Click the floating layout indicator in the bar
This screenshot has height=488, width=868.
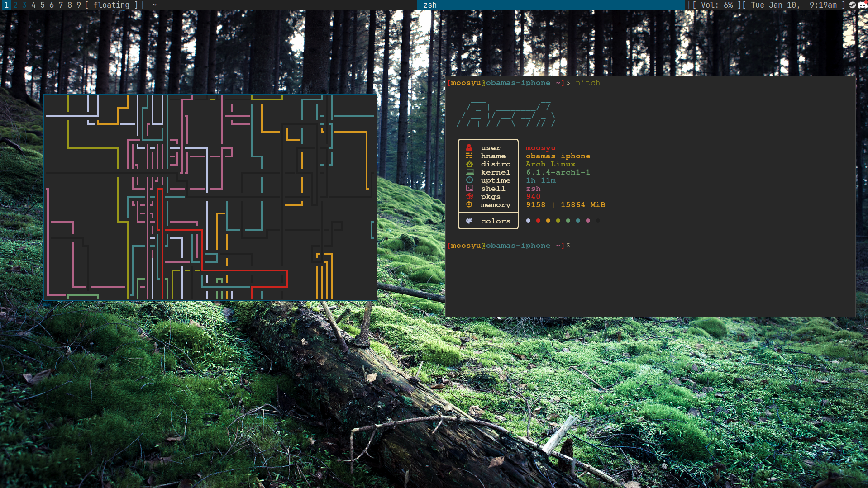pyautogui.click(x=111, y=5)
